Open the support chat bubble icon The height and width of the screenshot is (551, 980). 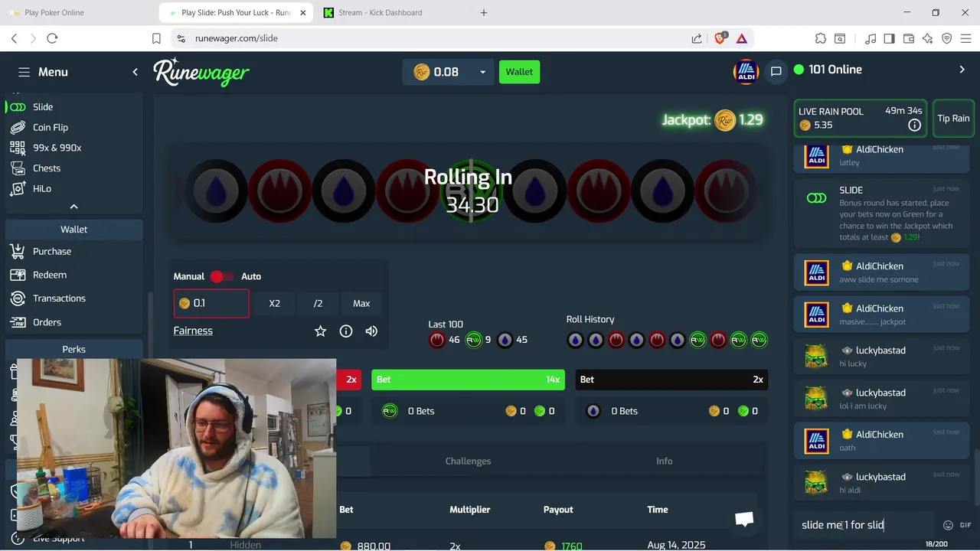pyautogui.click(x=744, y=520)
